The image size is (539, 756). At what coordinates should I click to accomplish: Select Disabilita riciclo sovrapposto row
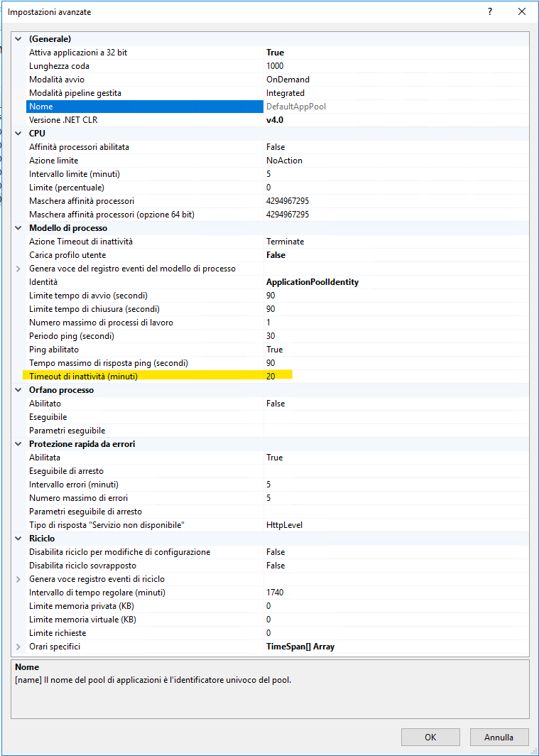(x=276, y=566)
